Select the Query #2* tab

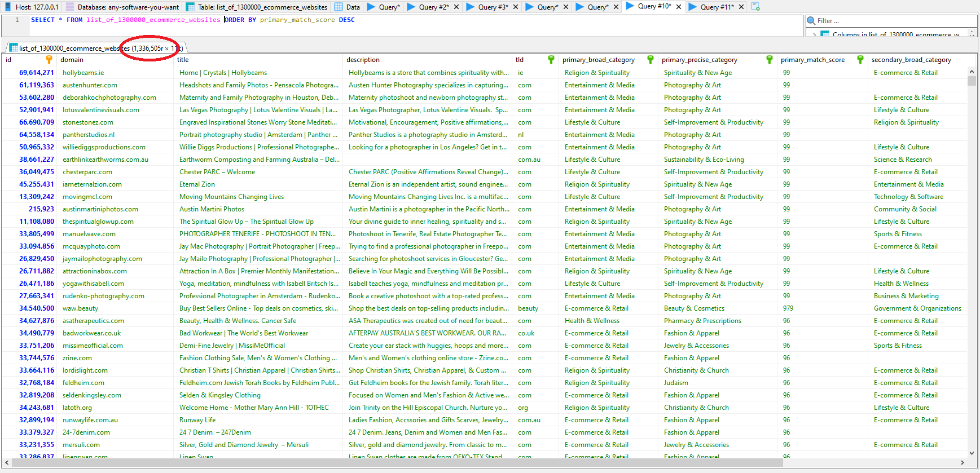click(x=433, y=7)
